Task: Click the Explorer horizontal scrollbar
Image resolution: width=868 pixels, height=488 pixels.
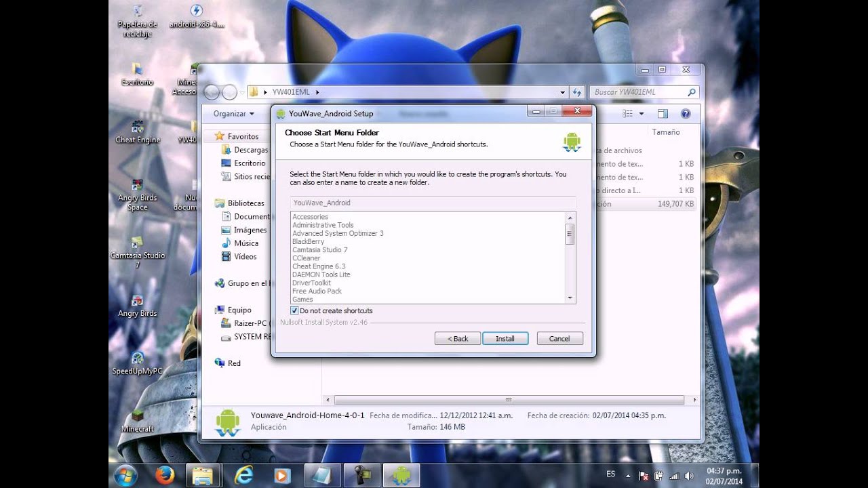Action: 509,400
